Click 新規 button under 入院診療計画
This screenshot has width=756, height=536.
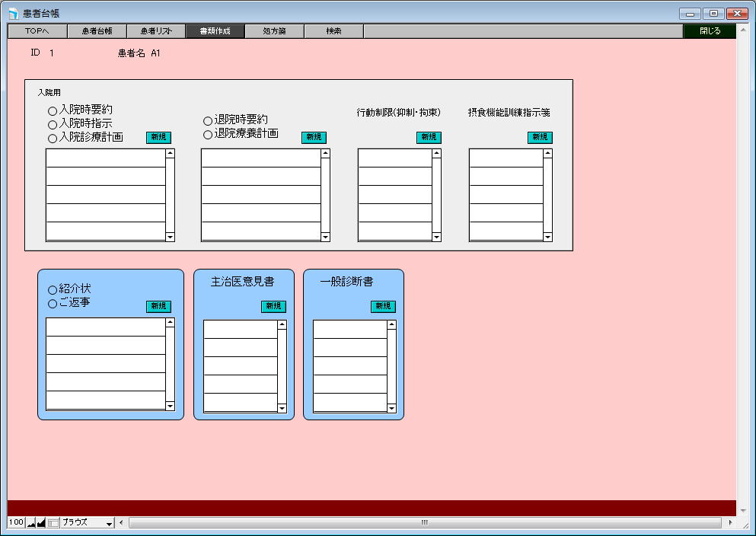tap(158, 137)
